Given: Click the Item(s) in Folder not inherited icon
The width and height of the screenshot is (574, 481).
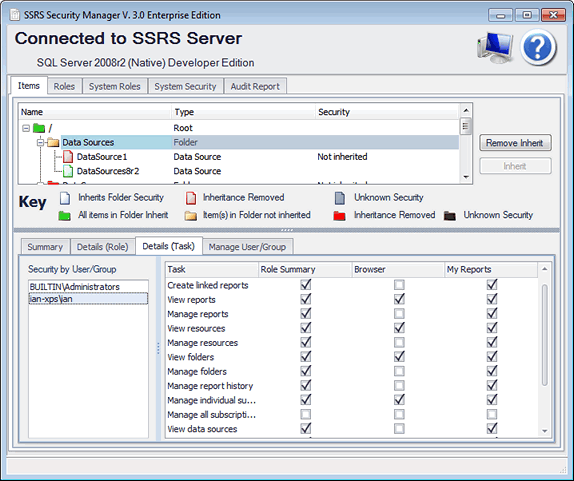Looking at the screenshot, I should (x=191, y=216).
